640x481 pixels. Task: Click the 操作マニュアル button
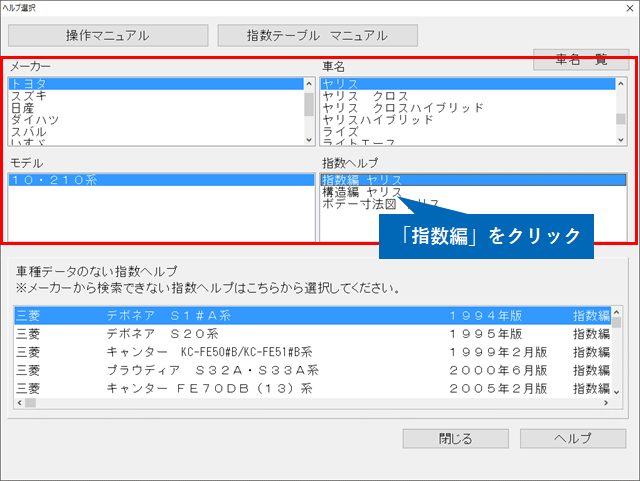(108, 35)
